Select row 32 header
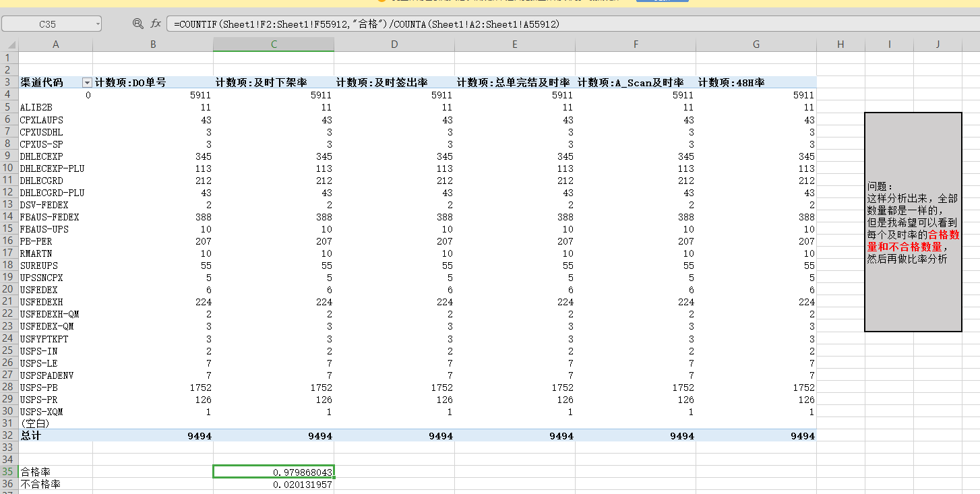 pos(9,436)
